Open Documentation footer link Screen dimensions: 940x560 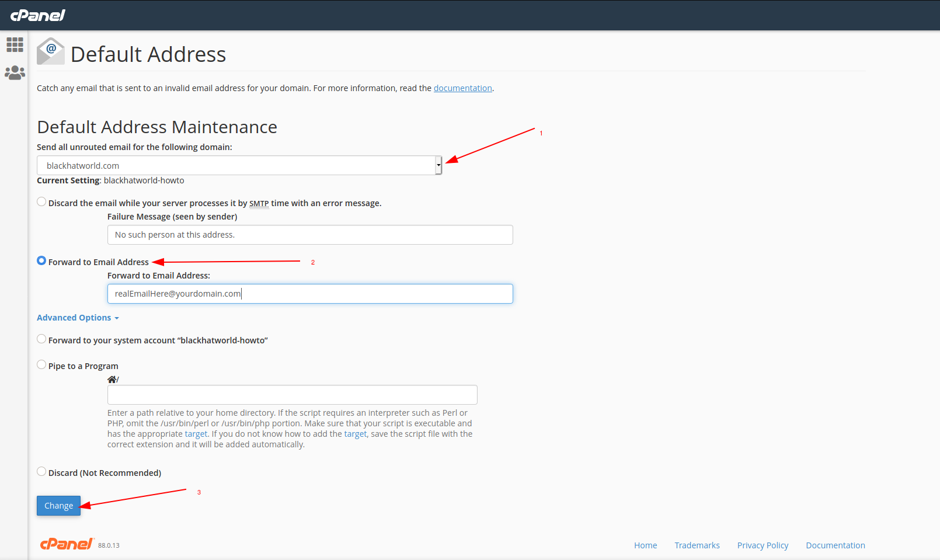click(835, 545)
